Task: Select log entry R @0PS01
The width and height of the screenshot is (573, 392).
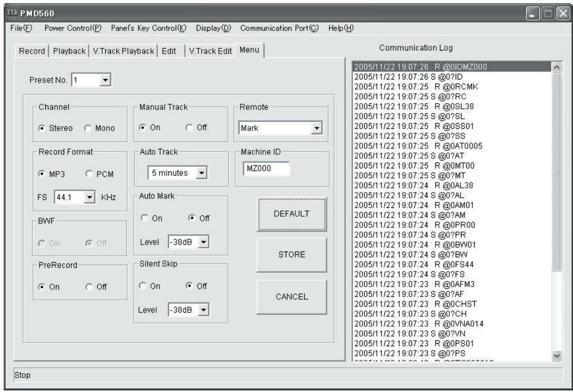Action: coord(452,343)
